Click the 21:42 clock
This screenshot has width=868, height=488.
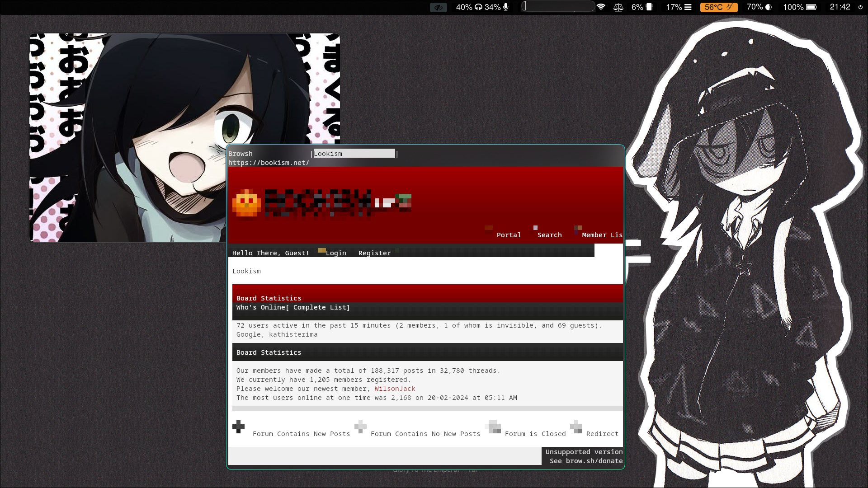click(840, 7)
